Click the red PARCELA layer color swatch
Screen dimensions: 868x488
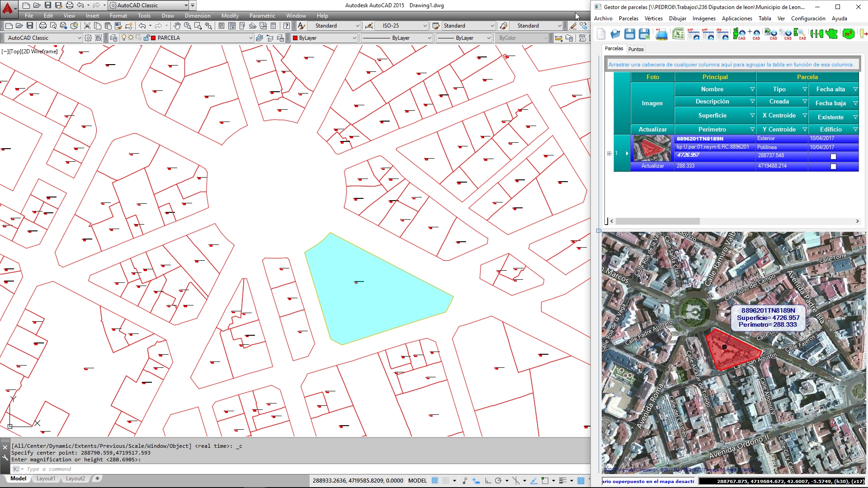point(153,38)
